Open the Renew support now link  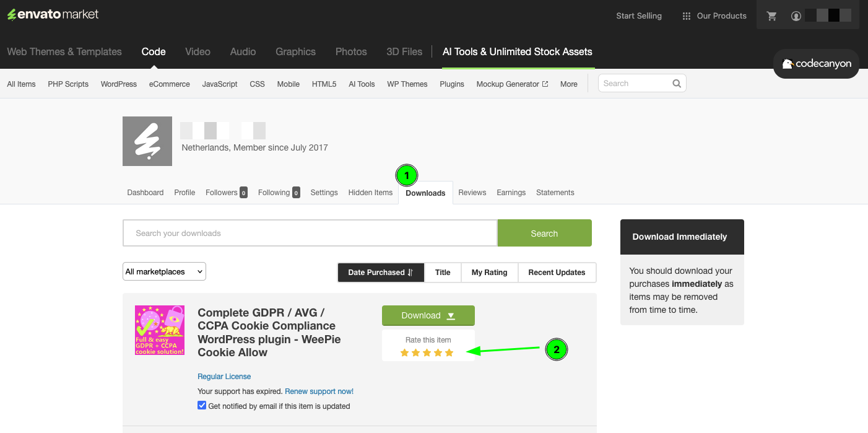click(x=319, y=391)
